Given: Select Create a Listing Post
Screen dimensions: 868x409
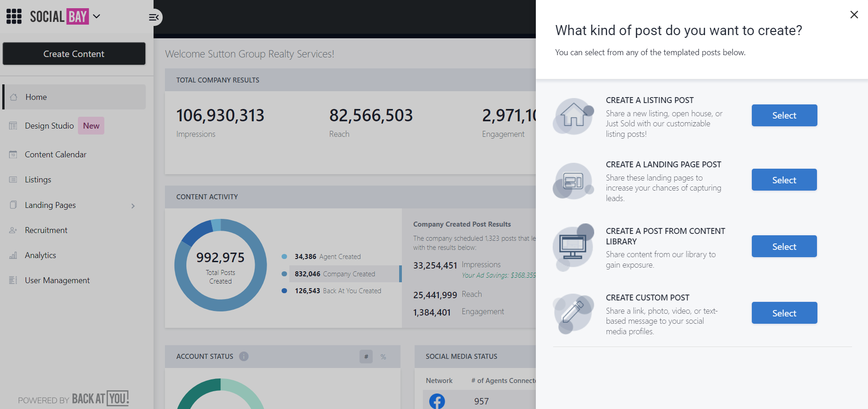Looking at the screenshot, I should (784, 115).
